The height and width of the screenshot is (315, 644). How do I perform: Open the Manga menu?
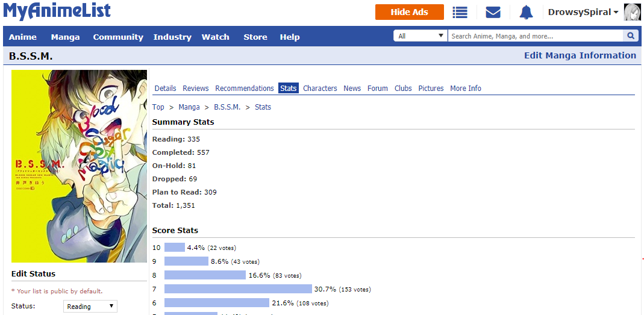coord(65,37)
